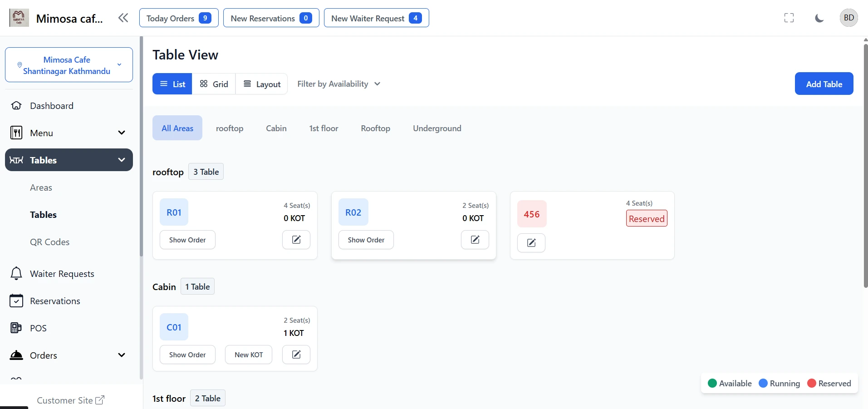868x409 pixels.
Task: Switch to Layout view
Action: tap(262, 84)
